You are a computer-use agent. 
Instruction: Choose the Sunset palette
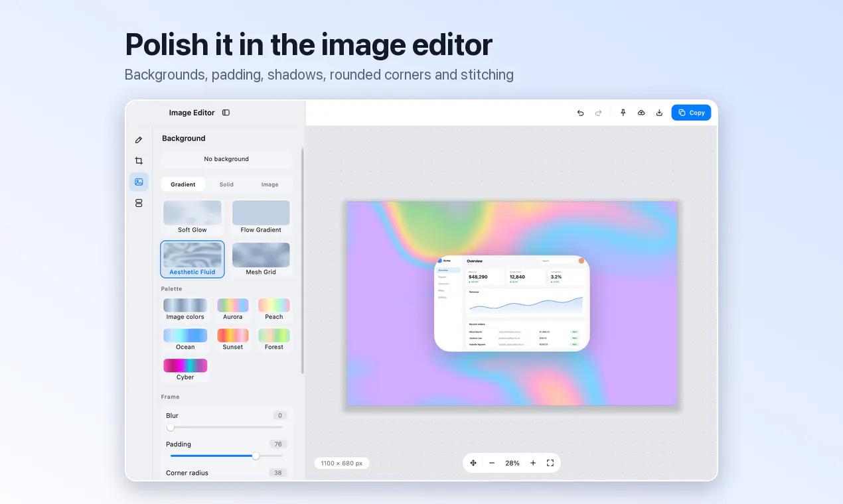233,340
